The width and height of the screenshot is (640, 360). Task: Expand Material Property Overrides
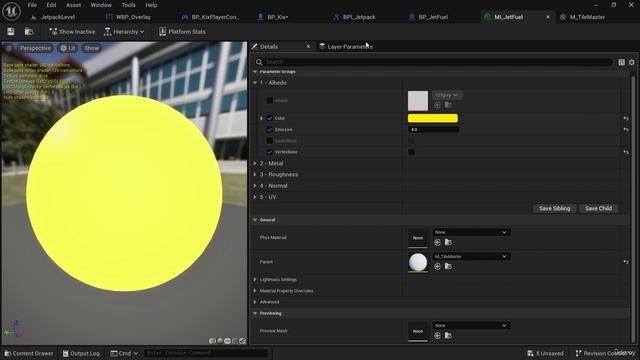coord(255,291)
